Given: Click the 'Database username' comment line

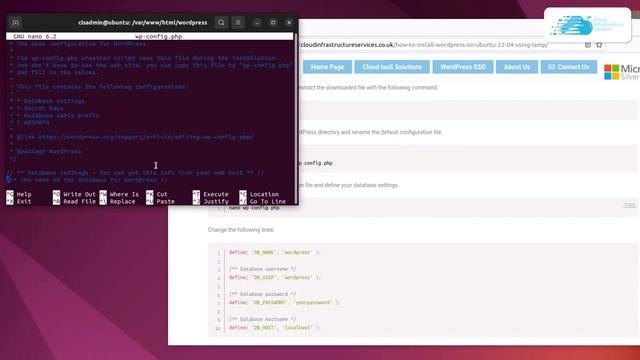Looking at the screenshot, I should tap(262, 269).
